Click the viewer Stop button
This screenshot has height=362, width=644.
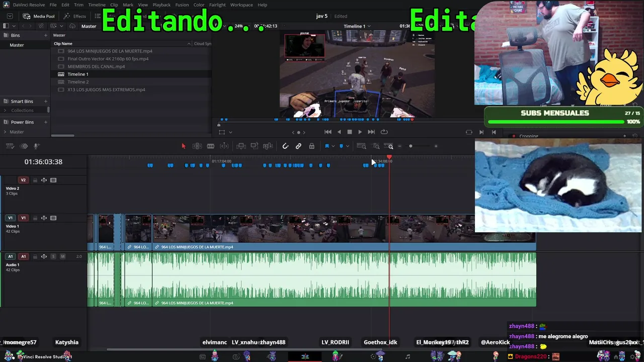(x=350, y=132)
